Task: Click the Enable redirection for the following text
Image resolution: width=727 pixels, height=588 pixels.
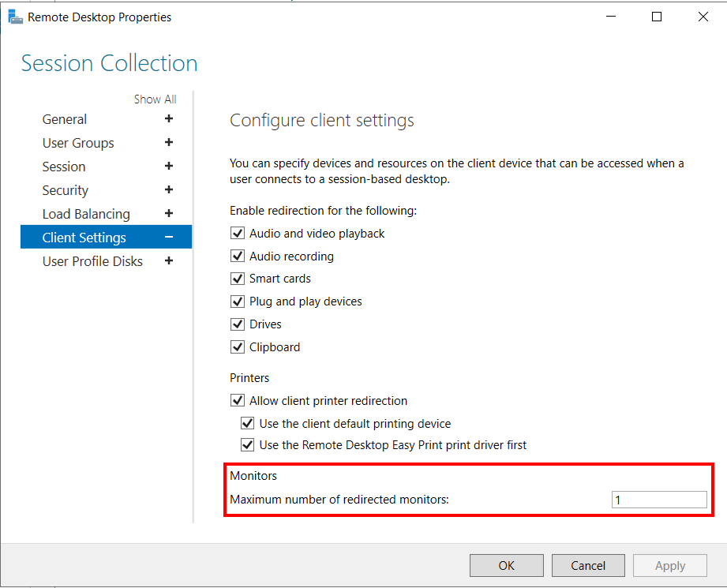Action: click(323, 211)
